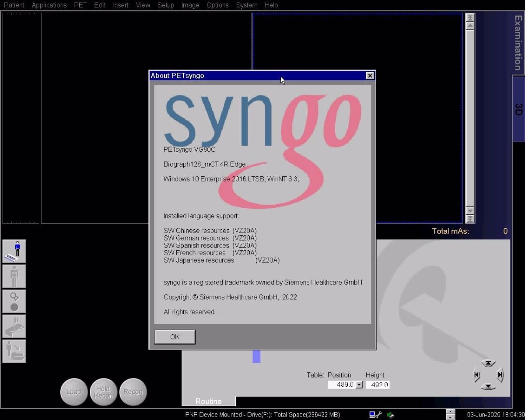The width and height of the screenshot is (525, 420).
Task: Select the Routine tab
Action: tap(208, 401)
